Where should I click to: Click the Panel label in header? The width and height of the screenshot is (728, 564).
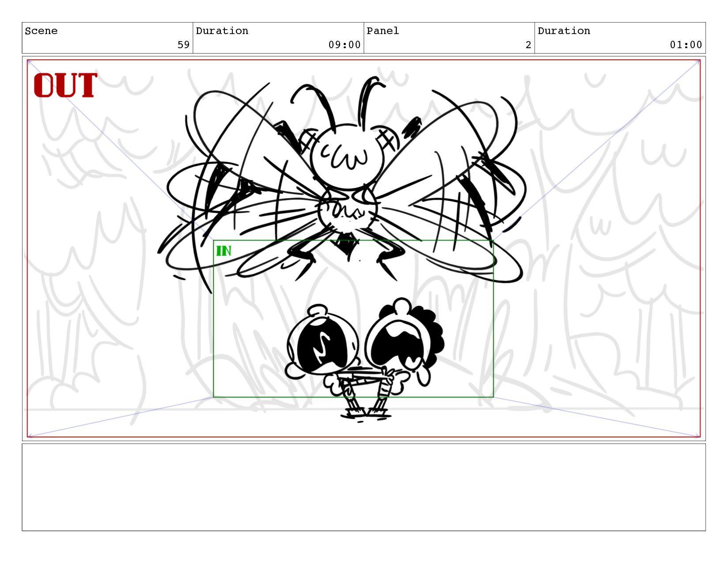383,31
